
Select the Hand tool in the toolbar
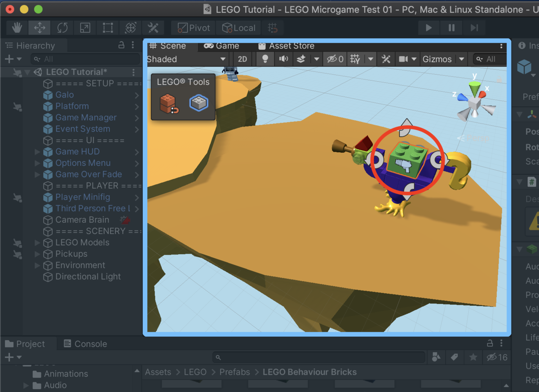pyautogui.click(x=17, y=28)
